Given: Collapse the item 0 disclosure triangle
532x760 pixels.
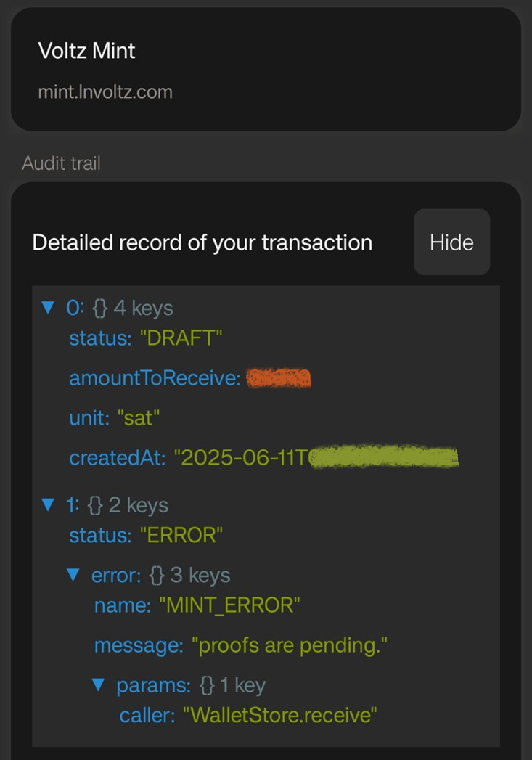Looking at the screenshot, I should [x=48, y=307].
